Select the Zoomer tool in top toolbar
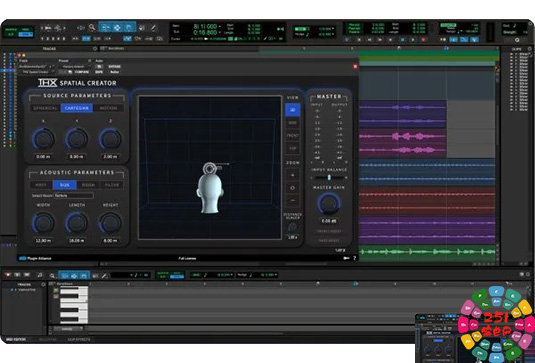This screenshot has width=535, height=363. coord(92,27)
